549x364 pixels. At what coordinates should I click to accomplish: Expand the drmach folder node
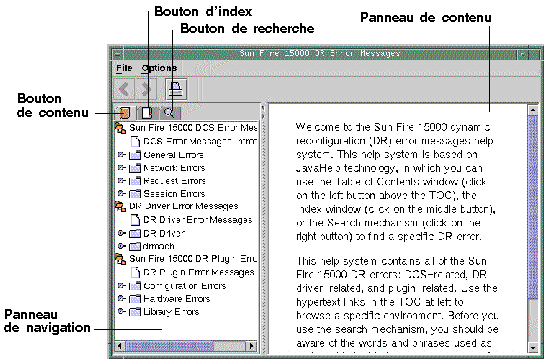pos(121,246)
